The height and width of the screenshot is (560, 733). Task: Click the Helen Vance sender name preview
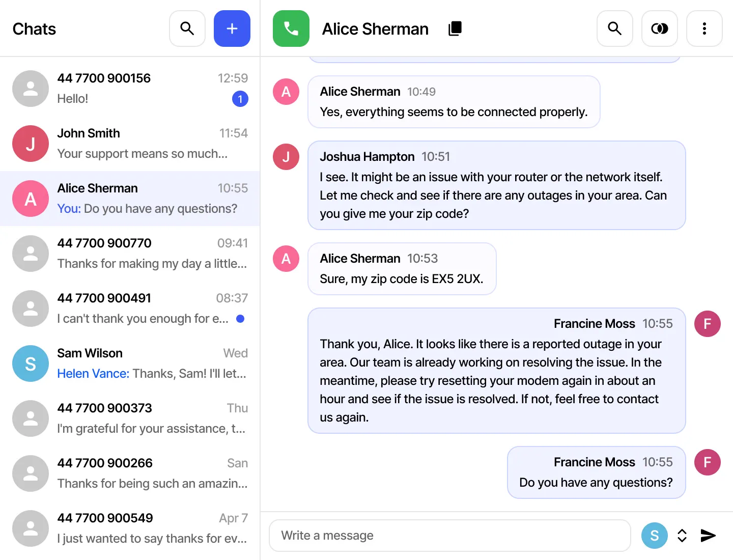[93, 374]
